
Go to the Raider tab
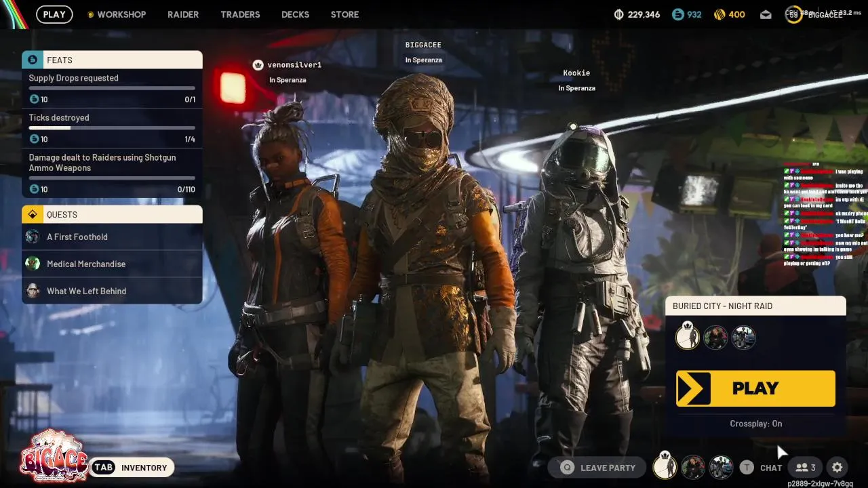pyautogui.click(x=183, y=14)
